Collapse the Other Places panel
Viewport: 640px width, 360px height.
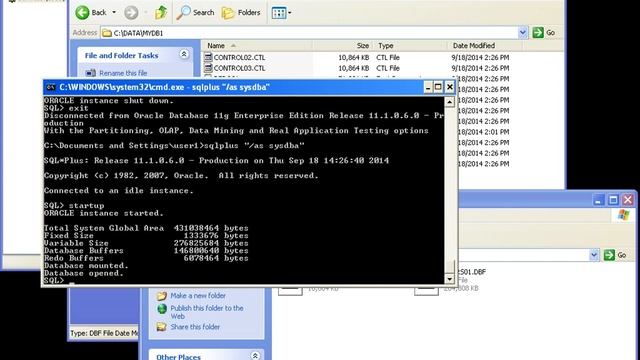[255, 356]
